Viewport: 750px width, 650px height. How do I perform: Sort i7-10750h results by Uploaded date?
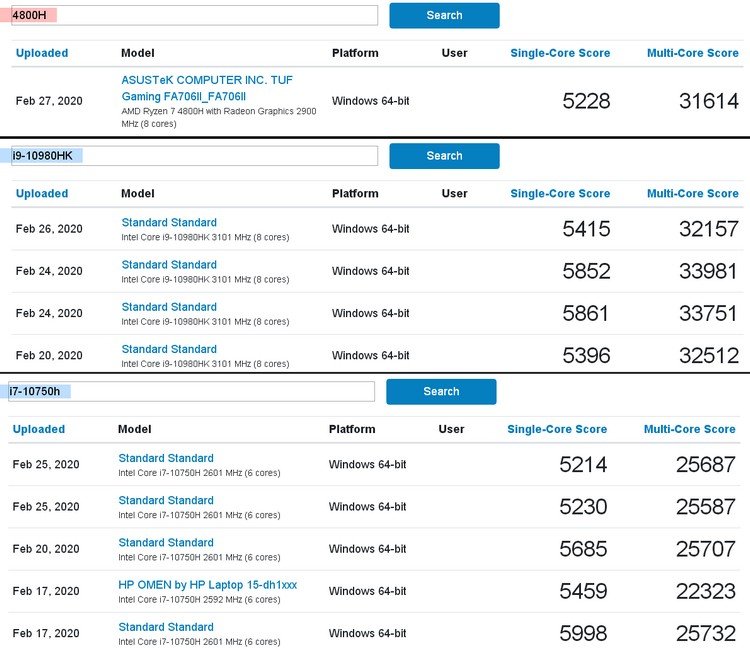(39, 430)
